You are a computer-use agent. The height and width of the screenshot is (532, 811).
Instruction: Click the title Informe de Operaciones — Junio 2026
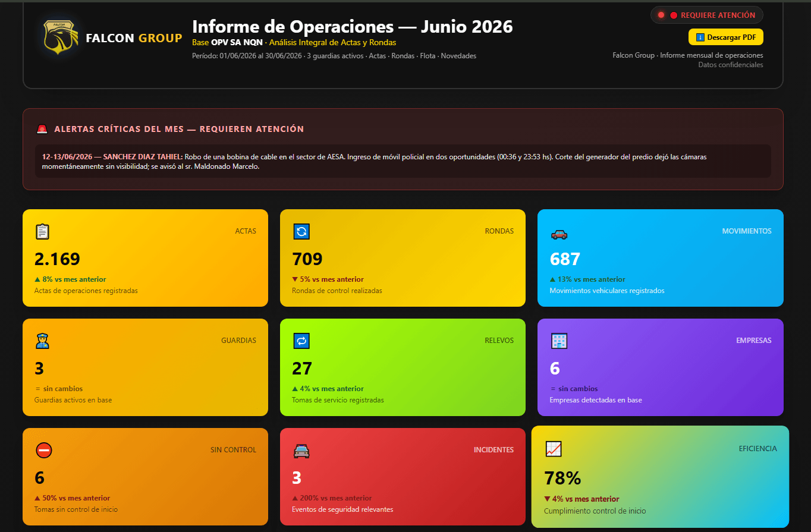[353, 27]
